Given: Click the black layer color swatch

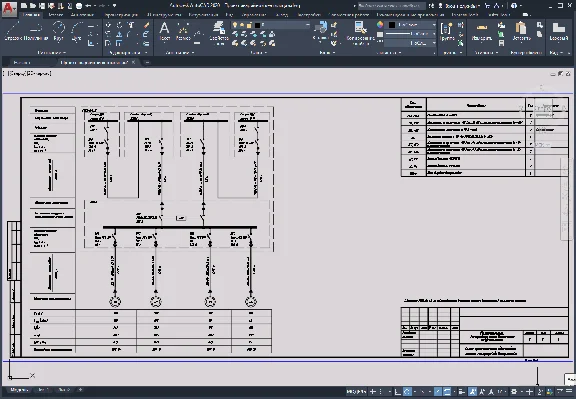Looking at the screenshot, I should pyautogui.click(x=258, y=25).
